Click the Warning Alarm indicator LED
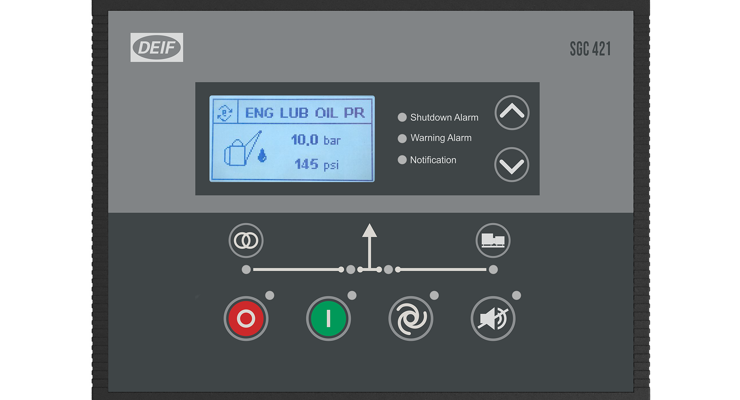This screenshot has width=740, height=400. click(x=402, y=138)
